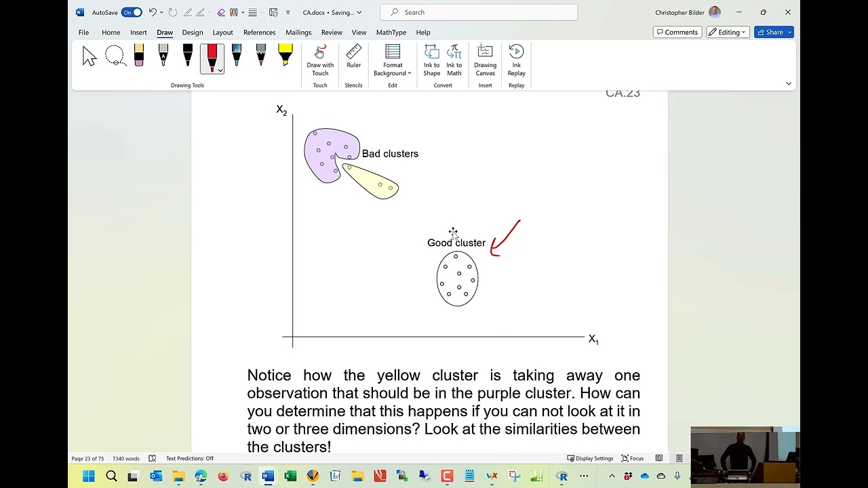Screen dimensions: 868x488
Task: Switch to Focus mode
Action: point(632,458)
